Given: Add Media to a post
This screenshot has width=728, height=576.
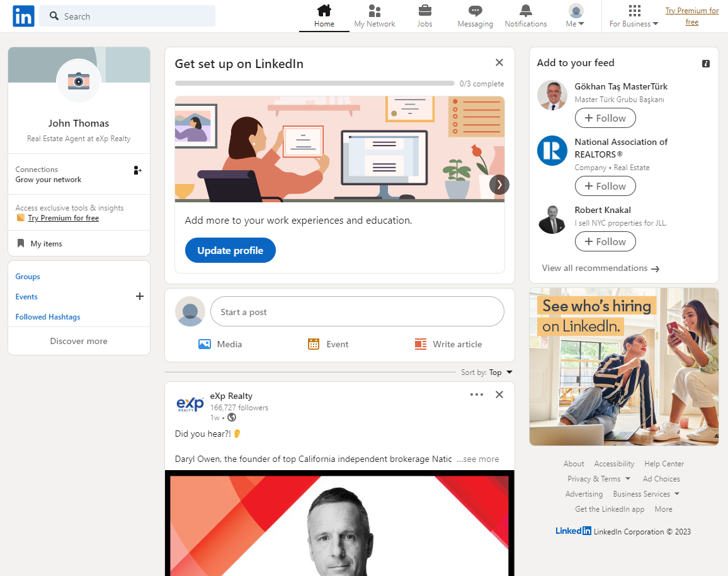Looking at the screenshot, I should [220, 344].
